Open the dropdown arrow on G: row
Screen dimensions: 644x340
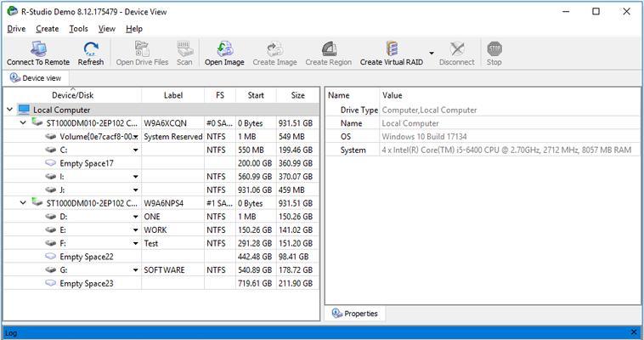136,270
